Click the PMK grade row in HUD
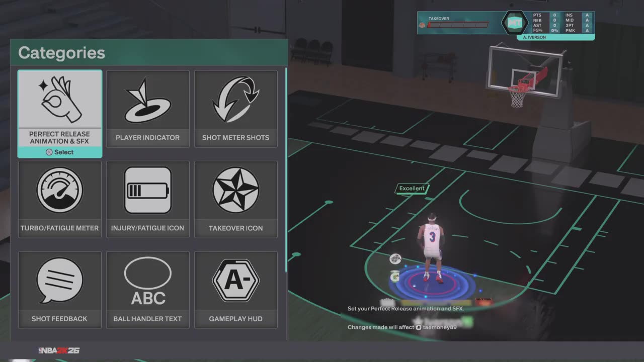The height and width of the screenshot is (362, 644). click(x=578, y=31)
